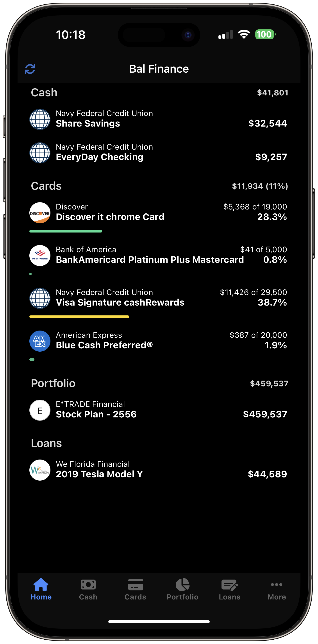
Task: Open the 2019 Tesla Model Y loan
Action: pyautogui.click(x=100, y=474)
